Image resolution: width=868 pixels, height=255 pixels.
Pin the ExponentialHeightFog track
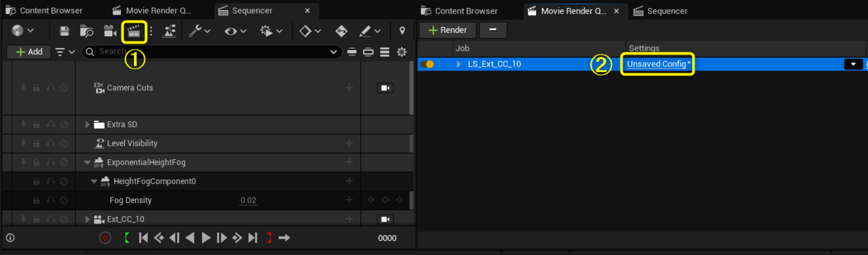(23, 162)
